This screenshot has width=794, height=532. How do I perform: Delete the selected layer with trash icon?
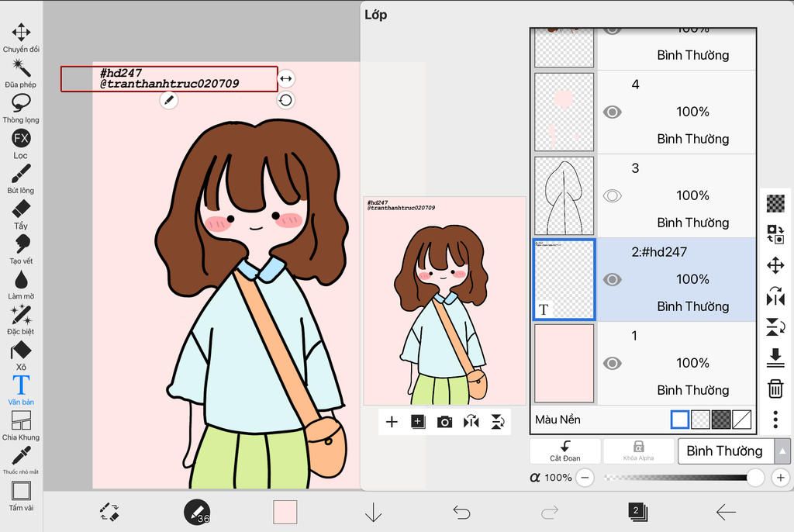(775, 389)
